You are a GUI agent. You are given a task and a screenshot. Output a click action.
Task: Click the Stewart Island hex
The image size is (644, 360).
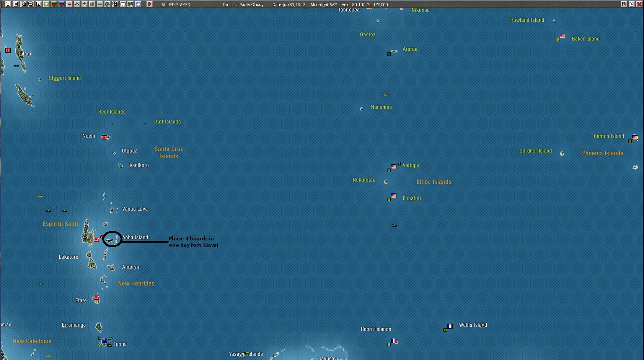40,80
